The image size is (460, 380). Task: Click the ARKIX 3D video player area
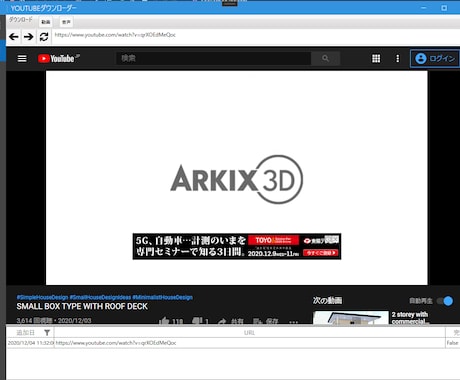point(237,178)
